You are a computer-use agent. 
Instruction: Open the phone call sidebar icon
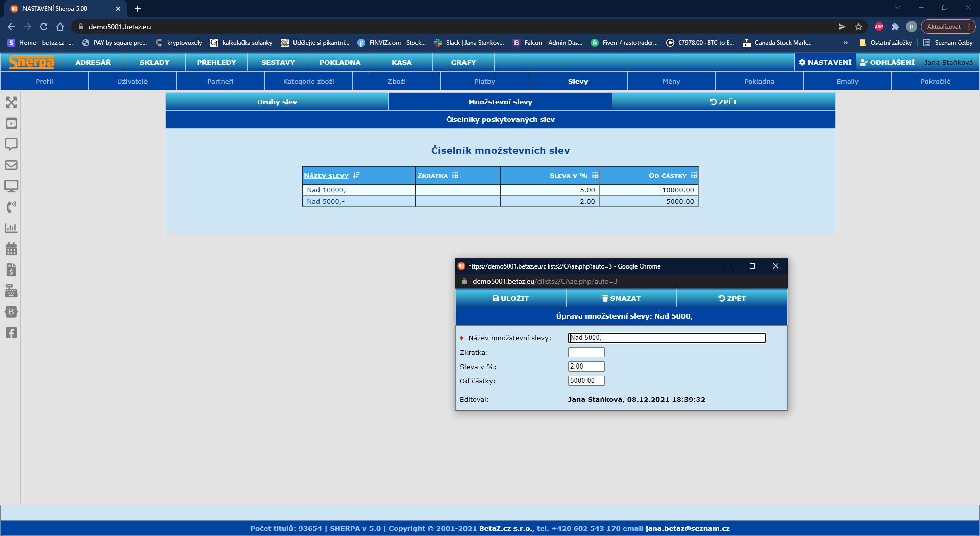[11, 207]
